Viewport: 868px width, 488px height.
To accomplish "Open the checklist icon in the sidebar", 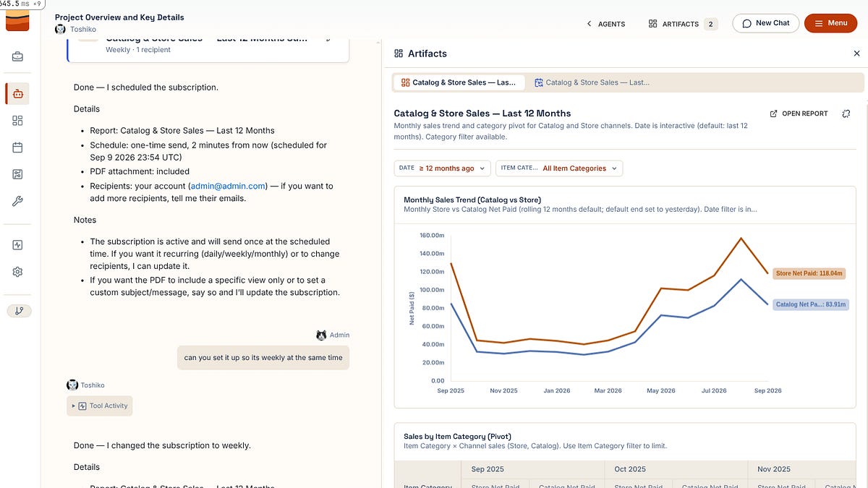I will tap(17, 174).
